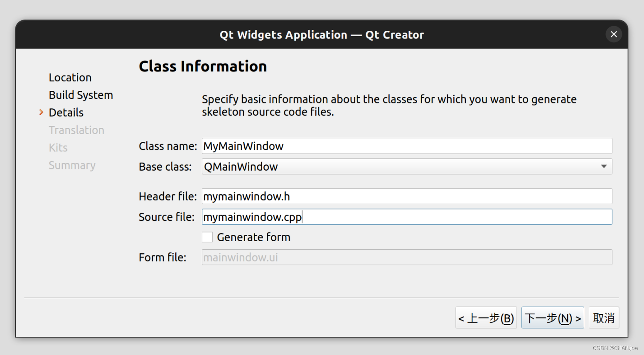Screen dimensions: 644x355
Task: Select the Location wizard step
Action: click(70, 78)
